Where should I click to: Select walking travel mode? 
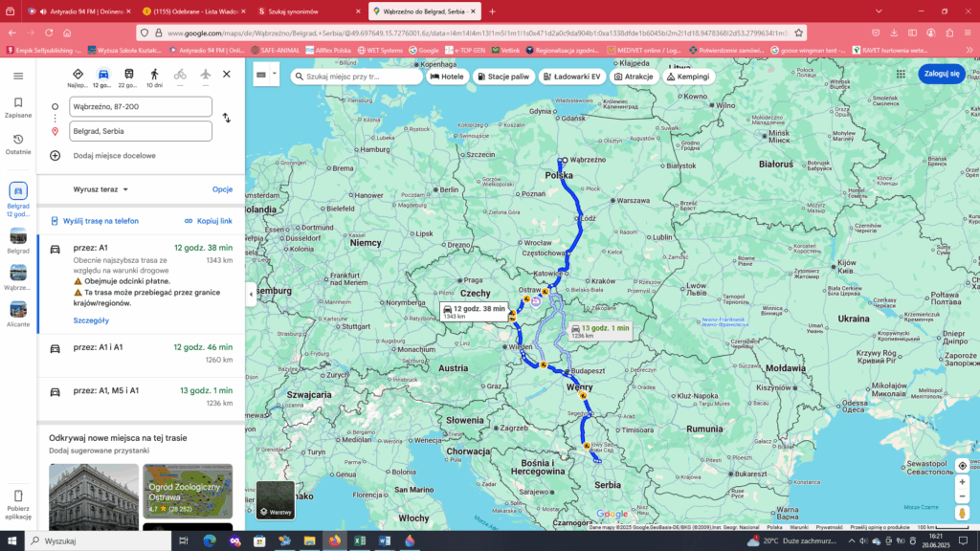point(154,77)
